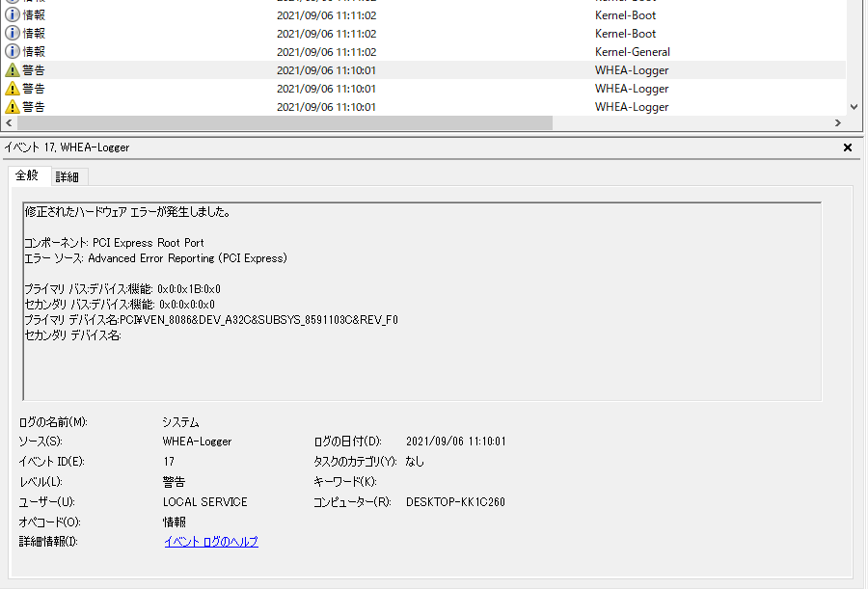
Task: Click the yellow warning icon on the highlighted WHEA-Logger row
Action: coord(13,69)
